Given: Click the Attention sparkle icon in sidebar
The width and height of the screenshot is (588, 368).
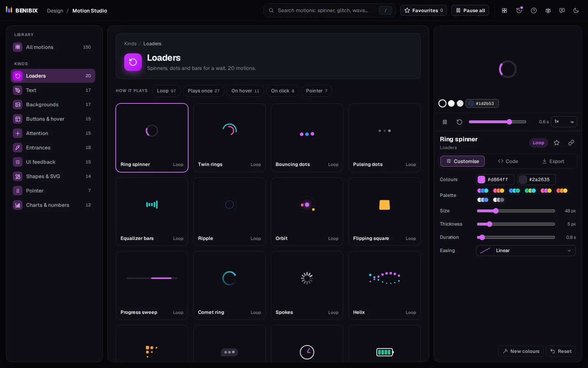Looking at the screenshot, I should [18, 133].
